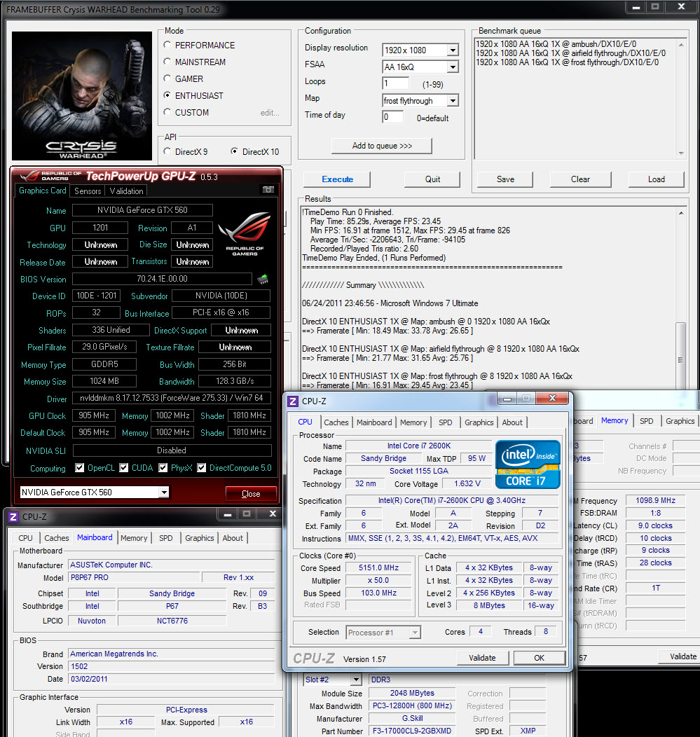Click the CPU-Z front window title icon
The width and height of the screenshot is (700, 737).
(x=293, y=401)
